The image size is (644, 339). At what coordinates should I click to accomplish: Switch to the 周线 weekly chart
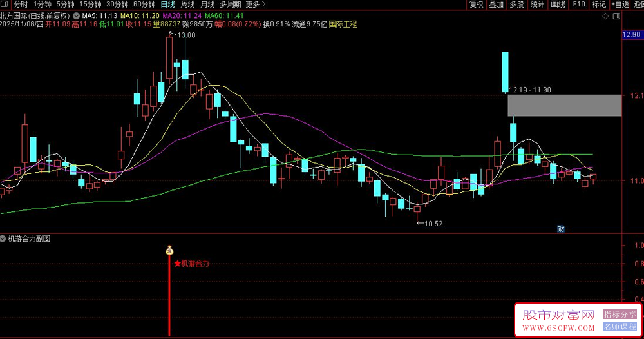[187, 4]
